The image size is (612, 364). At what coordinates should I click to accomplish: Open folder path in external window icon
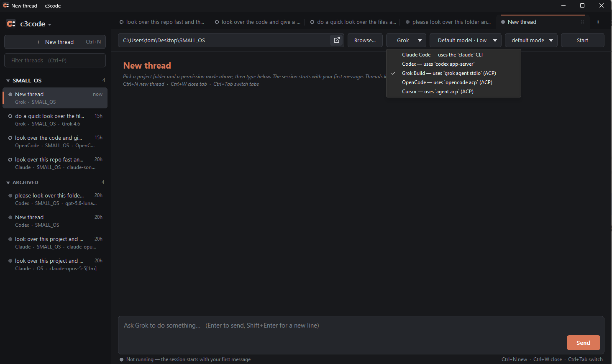coord(337,40)
